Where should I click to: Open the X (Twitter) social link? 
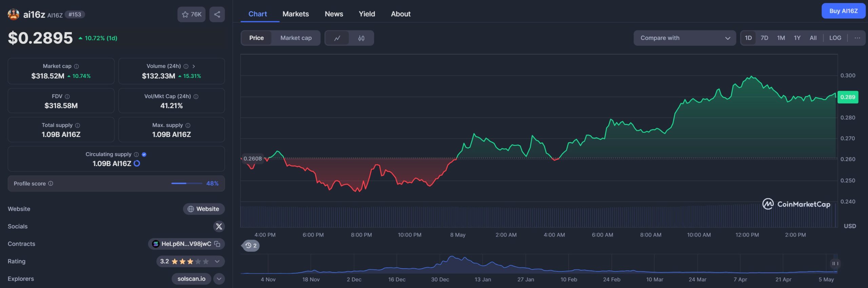(x=219, y=226)
